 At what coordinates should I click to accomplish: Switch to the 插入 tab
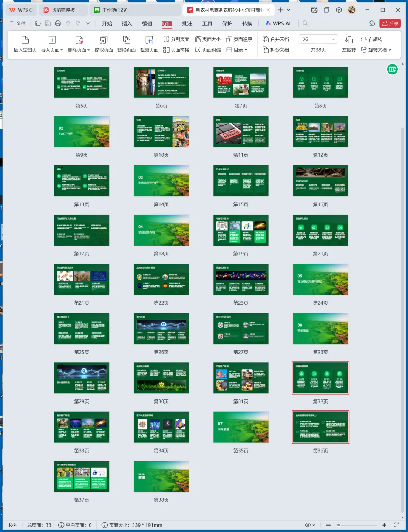pos(127,23)
